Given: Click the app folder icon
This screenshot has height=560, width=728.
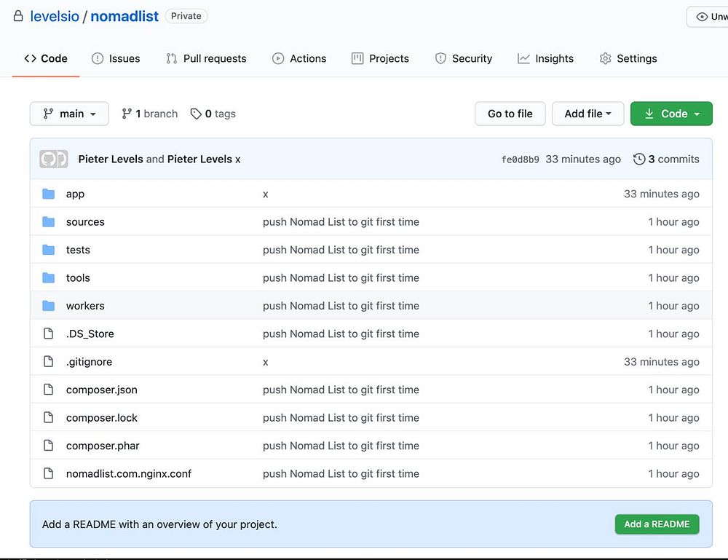Looking at the screenshot, I should (x=48, y=194).
